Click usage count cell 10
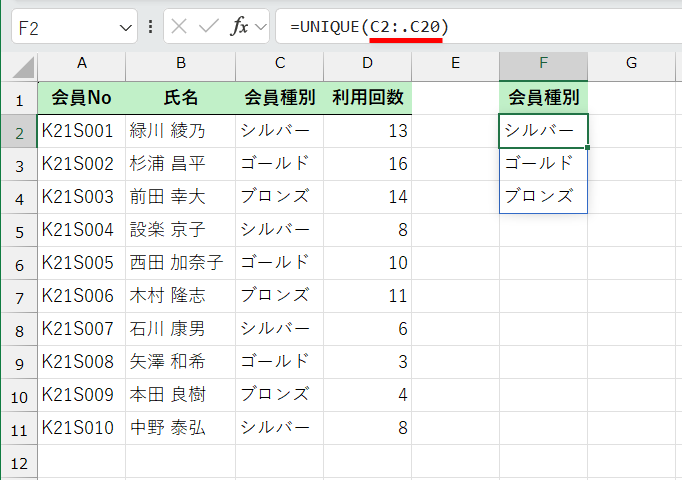This screenshot has width=682, height=480. [368, 263]
